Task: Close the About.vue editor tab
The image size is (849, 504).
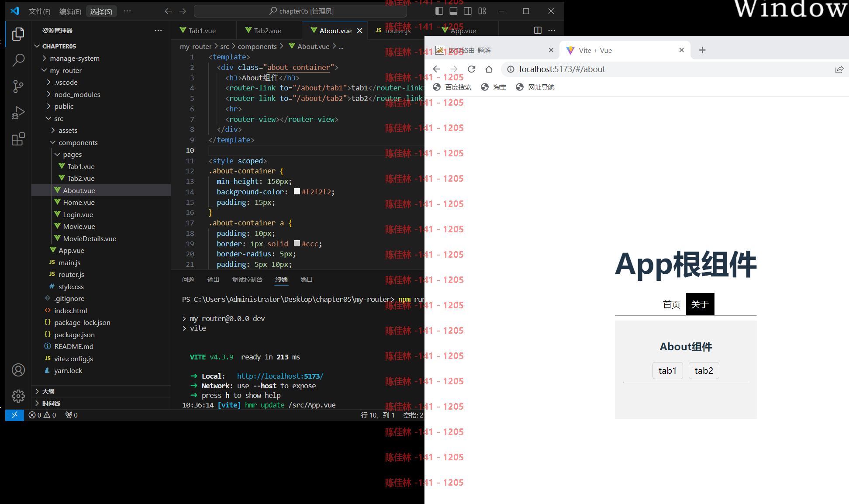Action: 359,31
